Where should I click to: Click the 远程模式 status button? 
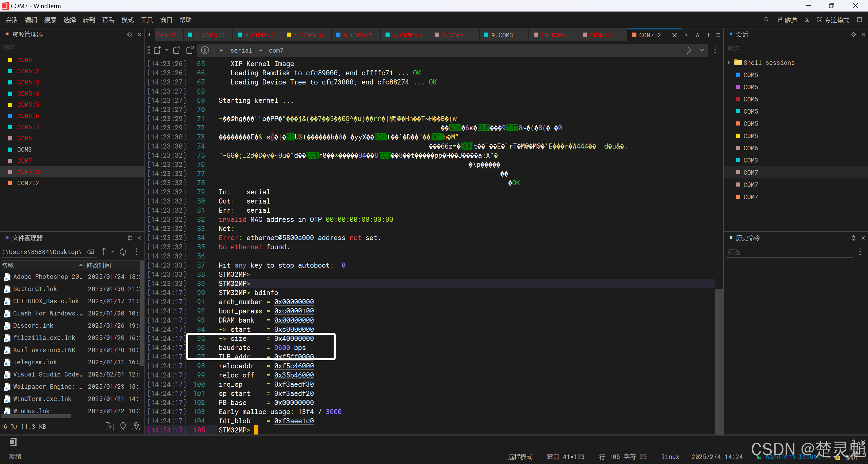coord(520,457)
